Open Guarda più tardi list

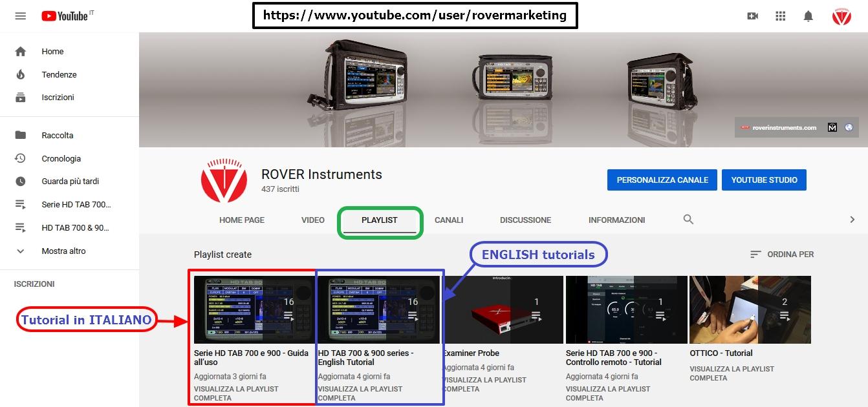click(70, 182)
